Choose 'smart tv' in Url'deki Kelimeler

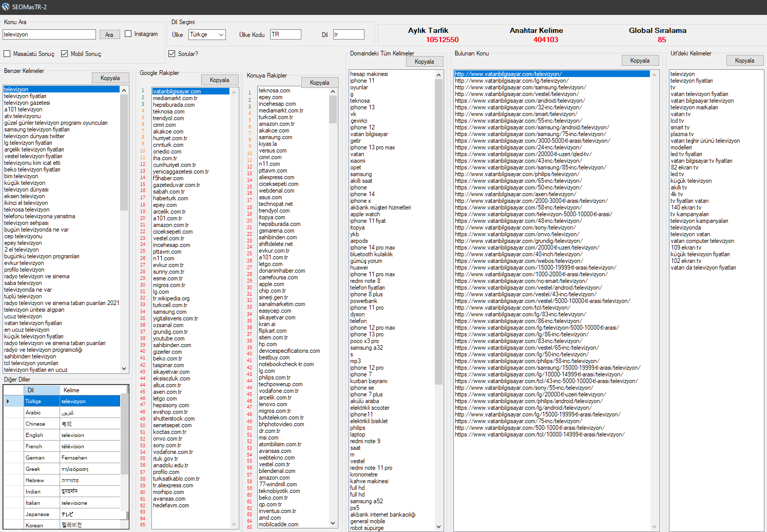click(x=680, y=127)
